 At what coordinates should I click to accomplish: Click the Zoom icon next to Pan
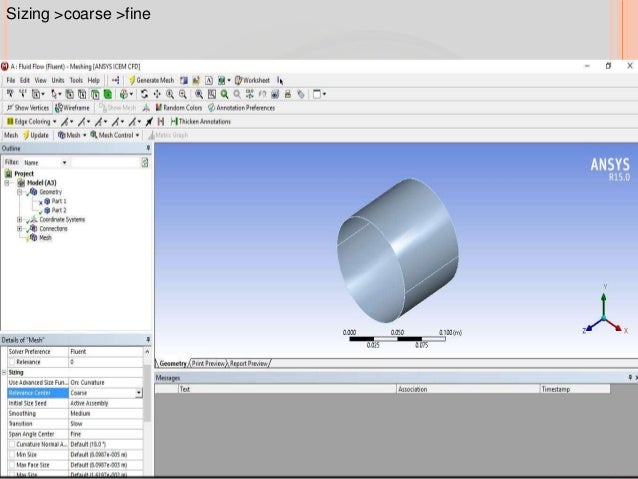point(170,94)
